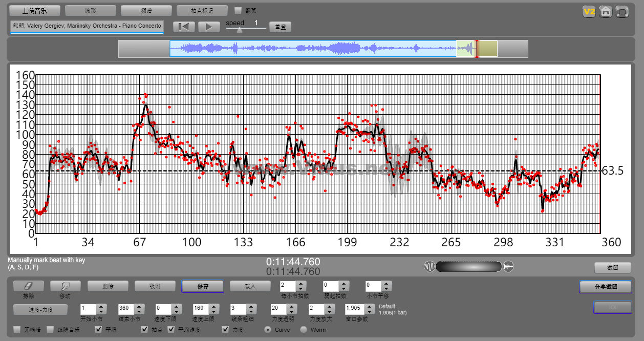
Task: Go to the home page icon
Action: (x=606, y=12)
